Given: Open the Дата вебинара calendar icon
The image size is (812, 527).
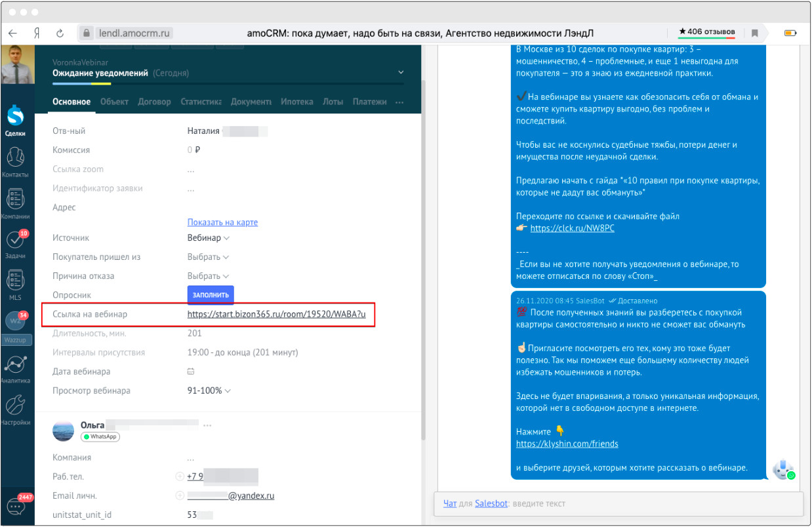Looking at the screenshot, I should coord(191,371).
